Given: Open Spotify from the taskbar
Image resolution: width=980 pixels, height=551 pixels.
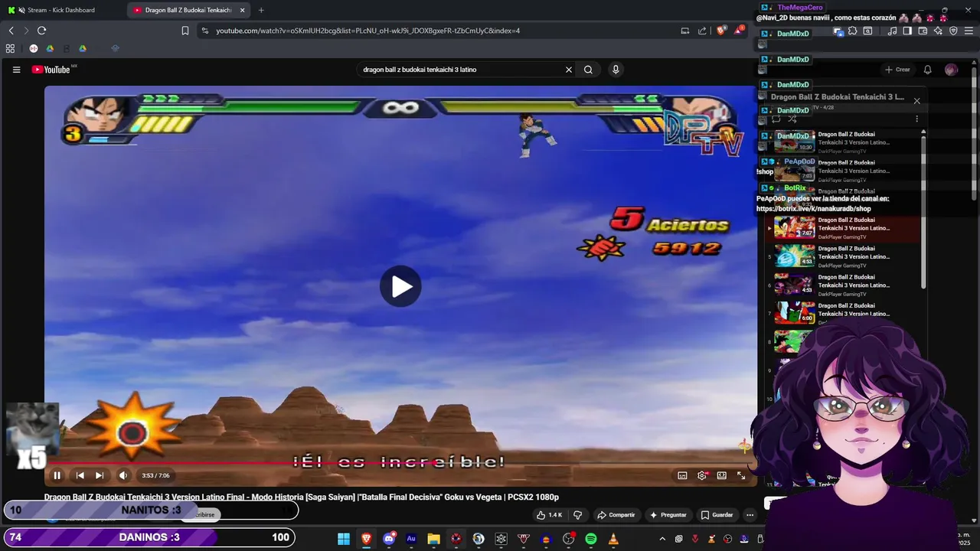Looking at the screenshot, I should [591, 539].
